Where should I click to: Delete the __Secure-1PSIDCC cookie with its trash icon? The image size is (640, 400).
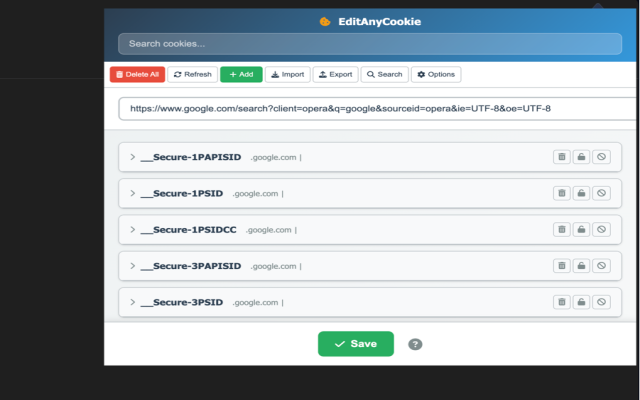click(562, 229)
